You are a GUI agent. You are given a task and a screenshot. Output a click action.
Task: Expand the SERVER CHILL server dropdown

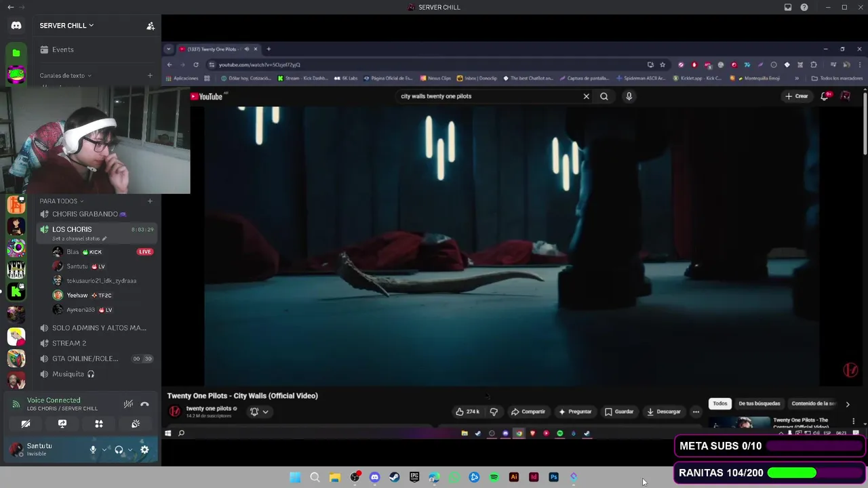(x=66, y=26)
